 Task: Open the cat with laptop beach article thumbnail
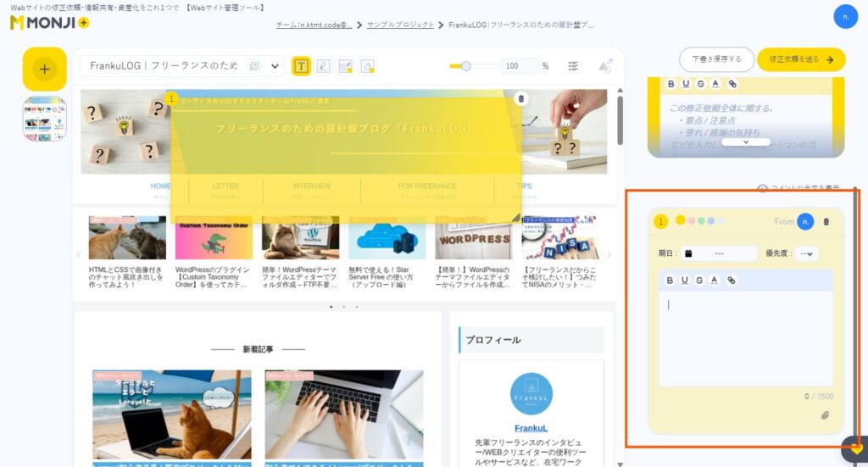pyautogui.click(x=171, y=415)
